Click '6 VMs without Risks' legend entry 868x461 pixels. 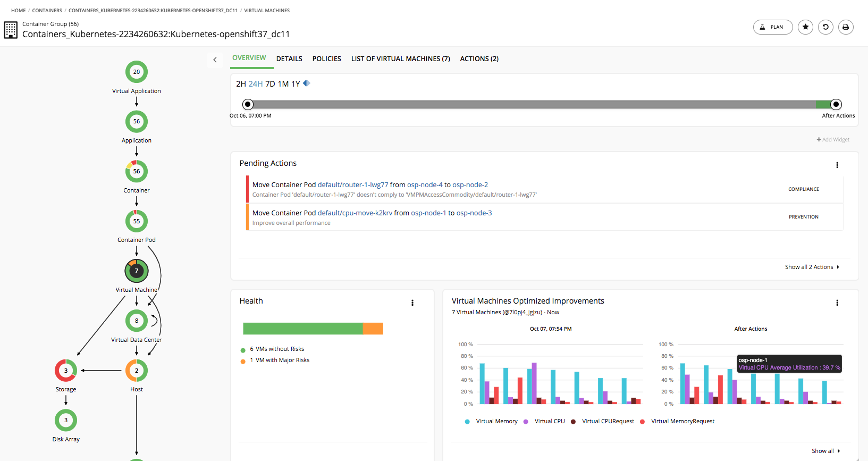273,349
